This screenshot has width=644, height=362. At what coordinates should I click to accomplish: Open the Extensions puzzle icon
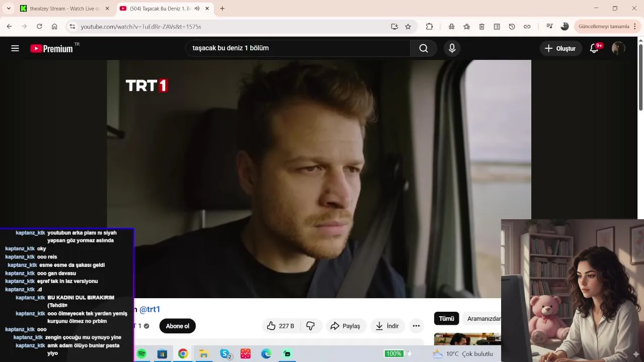(429, 27)
